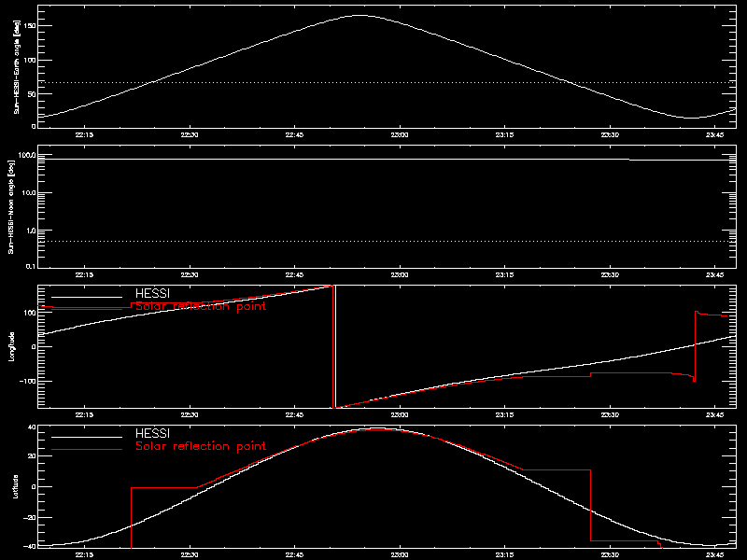Click '23:15' time label under Sun-HESSI-Noon plot
This screenshot has height=560, width=747.
504,274
